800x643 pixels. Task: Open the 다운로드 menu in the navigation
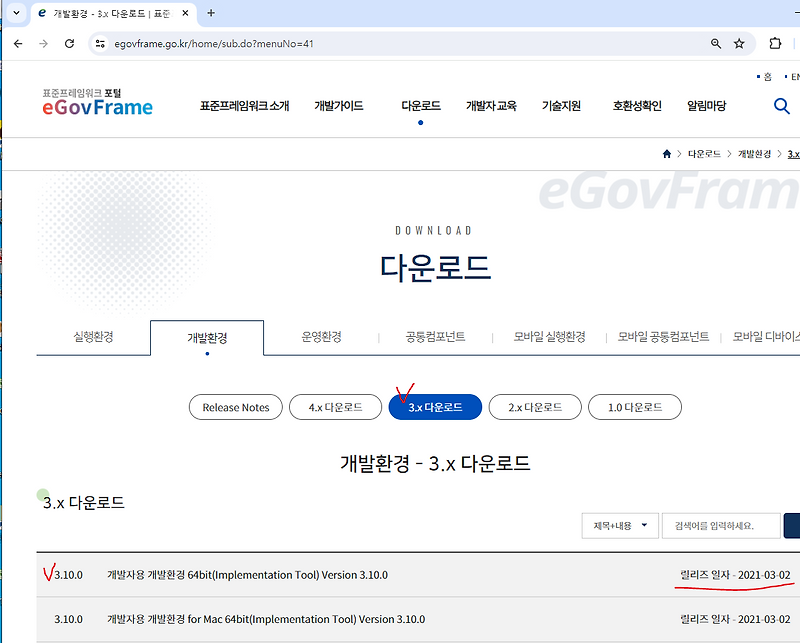click(x=420, y=105)
